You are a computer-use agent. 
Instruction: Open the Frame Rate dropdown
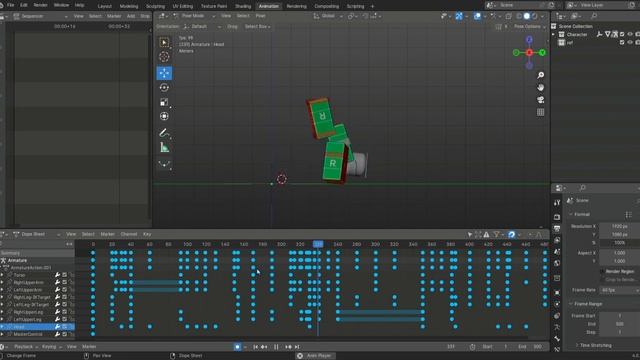(x=620, y=290)
